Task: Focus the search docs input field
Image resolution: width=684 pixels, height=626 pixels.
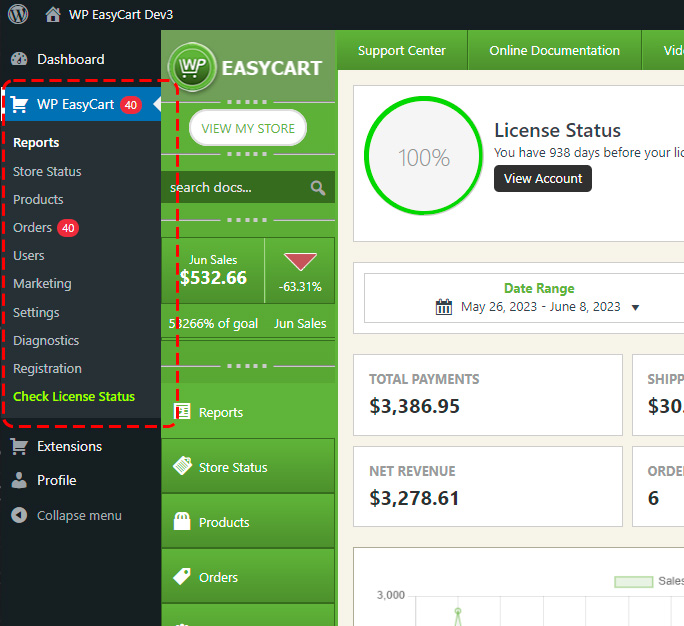Action: click(x=236, y=187)
